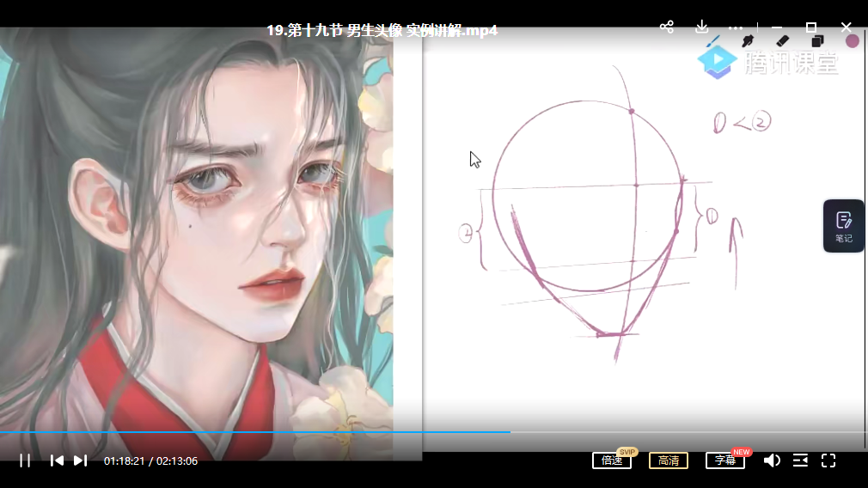Open the three-dots more options menu
The height and width of the screenshot is (488, 868).
pos(735,27)
